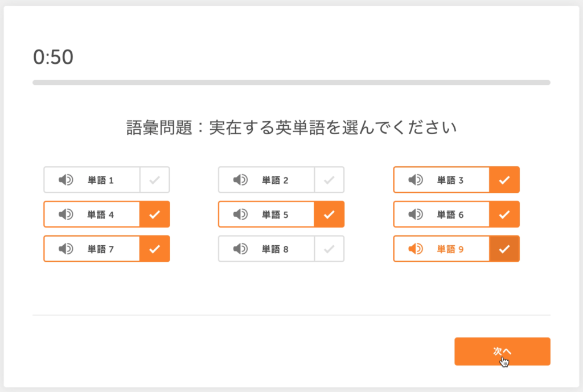
Task: Uncheck the 単語 3 checkmark box
Action: tap(504, 180)
